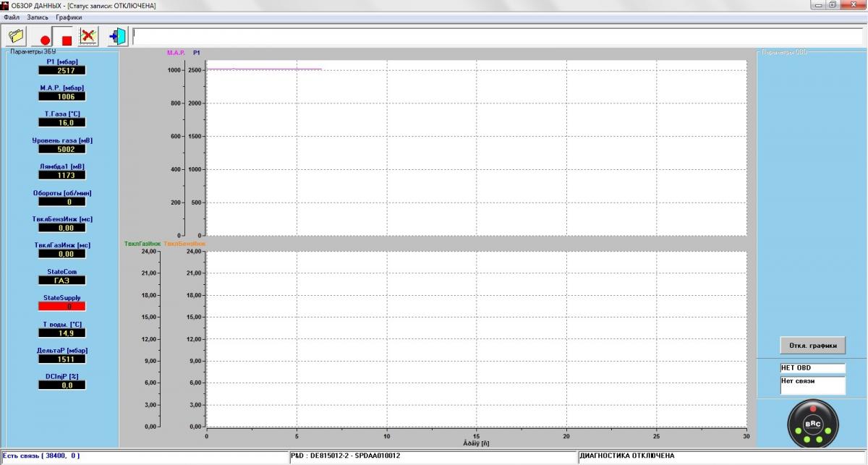Click the Есть связь status bar entry

coord(144,456)
